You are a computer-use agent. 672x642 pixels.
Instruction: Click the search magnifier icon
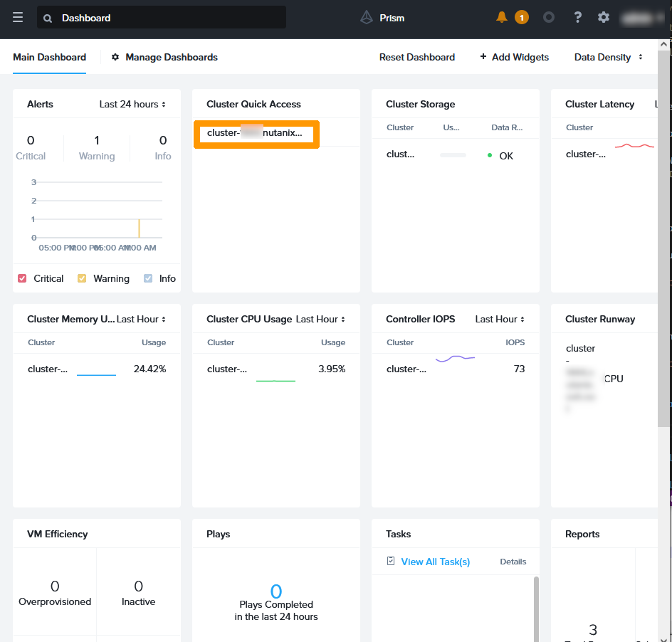pyautogui.click(x=48, y=18)
